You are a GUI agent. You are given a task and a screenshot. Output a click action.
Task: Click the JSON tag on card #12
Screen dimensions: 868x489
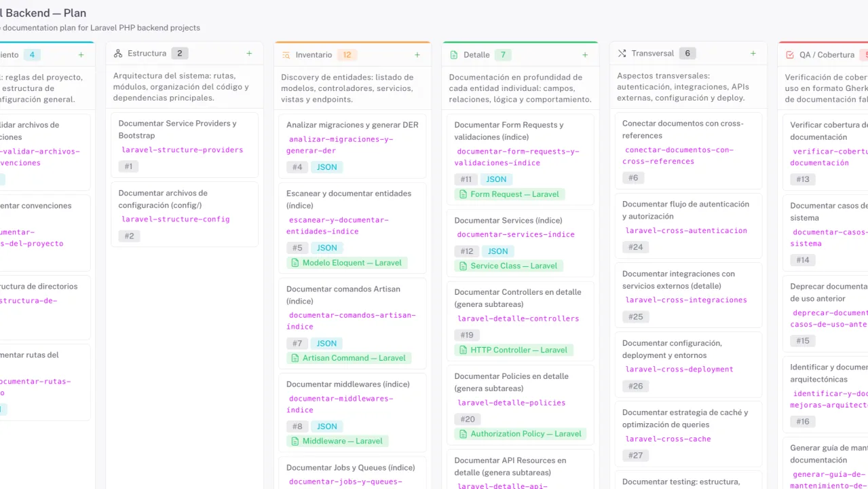click(x=497, y=251)
